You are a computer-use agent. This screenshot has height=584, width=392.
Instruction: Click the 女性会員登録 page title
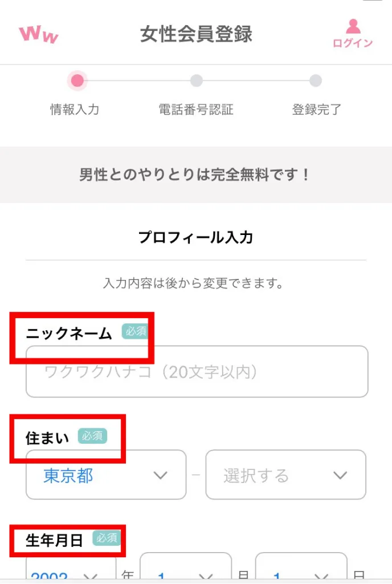[196, 35]
